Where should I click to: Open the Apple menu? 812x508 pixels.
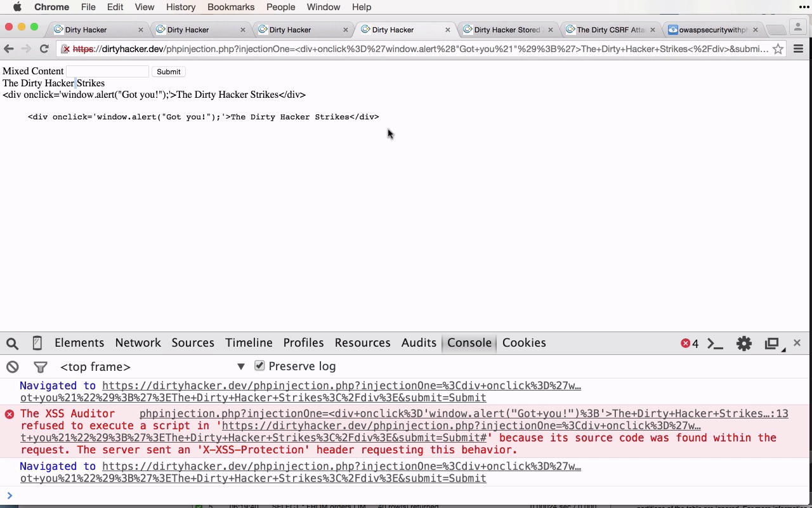(17, 7)
